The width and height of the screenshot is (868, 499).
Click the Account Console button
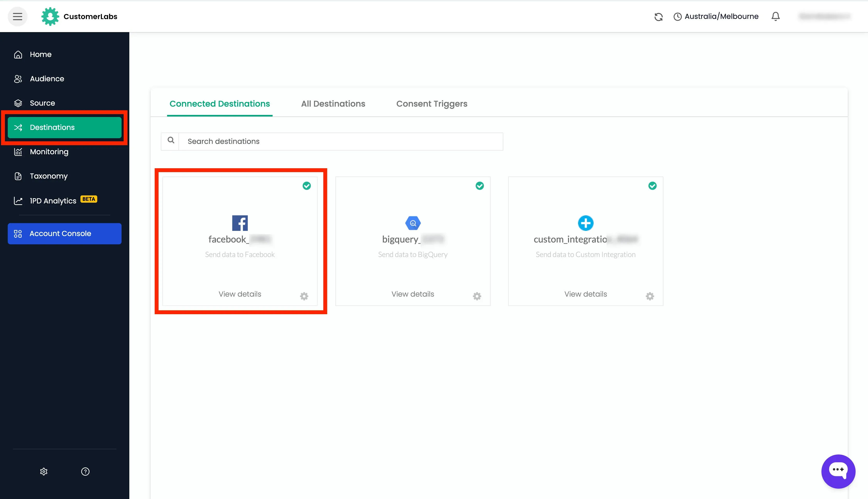point(64,234)
